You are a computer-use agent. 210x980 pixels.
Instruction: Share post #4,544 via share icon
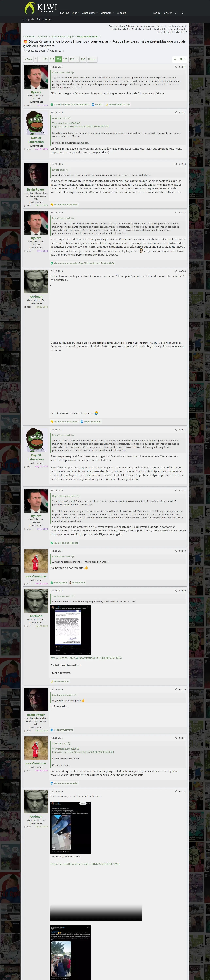point(176,213)
